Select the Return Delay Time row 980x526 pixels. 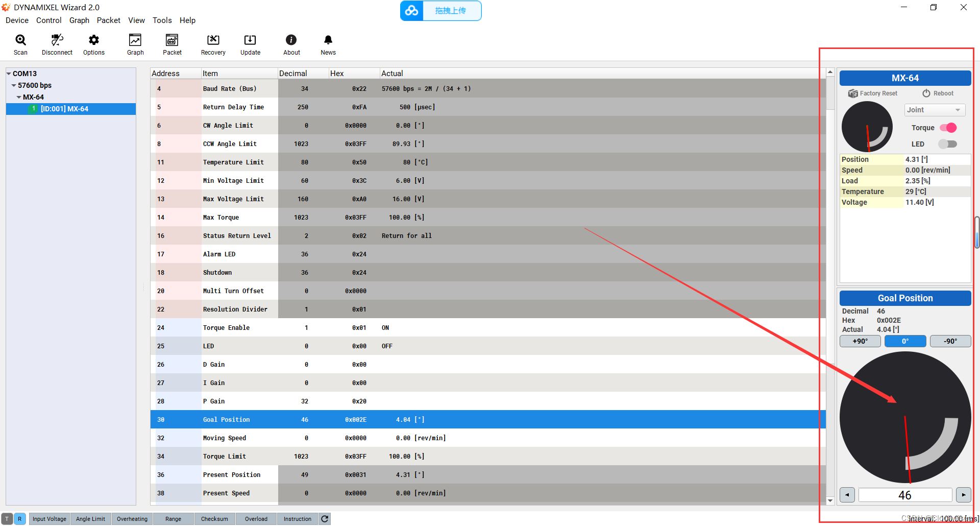click(x=488, y=107)
